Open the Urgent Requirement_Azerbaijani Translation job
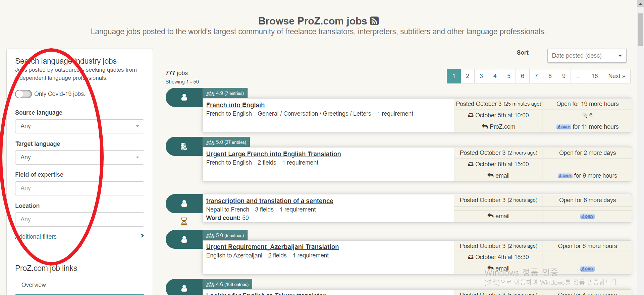Image resolution: width=644 pixels, height=295 pixels. pos(272,247)
